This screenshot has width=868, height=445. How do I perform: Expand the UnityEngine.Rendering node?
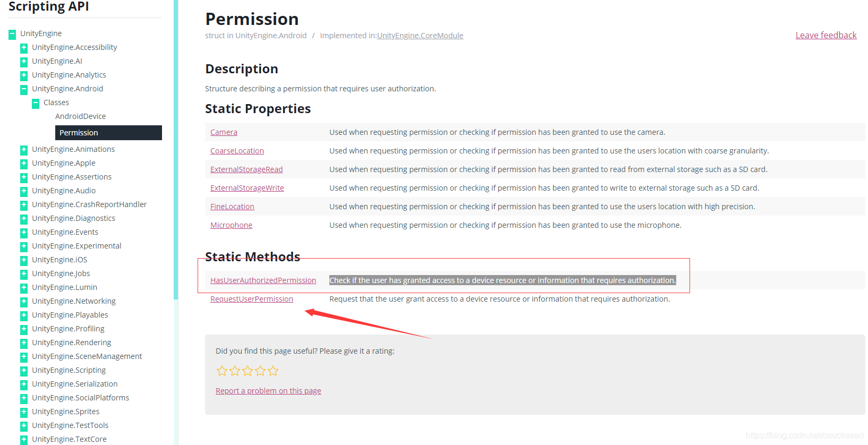point(24,343)
